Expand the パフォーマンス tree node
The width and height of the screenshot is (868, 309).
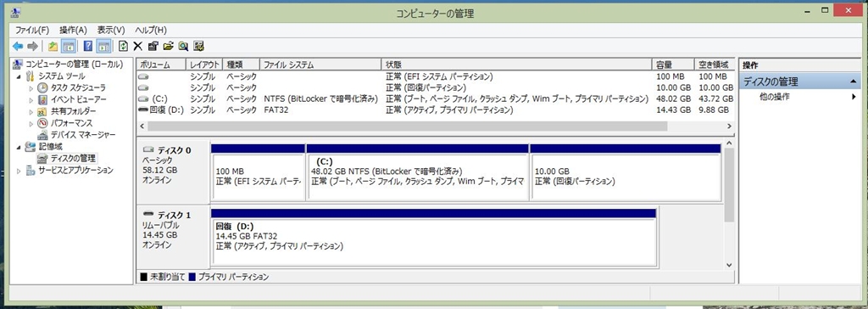[31, 123]
